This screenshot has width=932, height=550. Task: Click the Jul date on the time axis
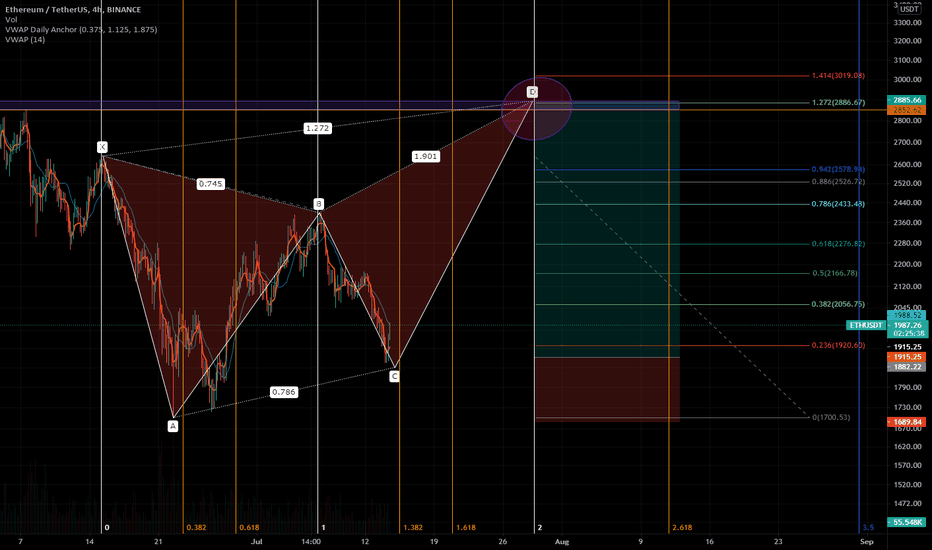pos(257,542)
